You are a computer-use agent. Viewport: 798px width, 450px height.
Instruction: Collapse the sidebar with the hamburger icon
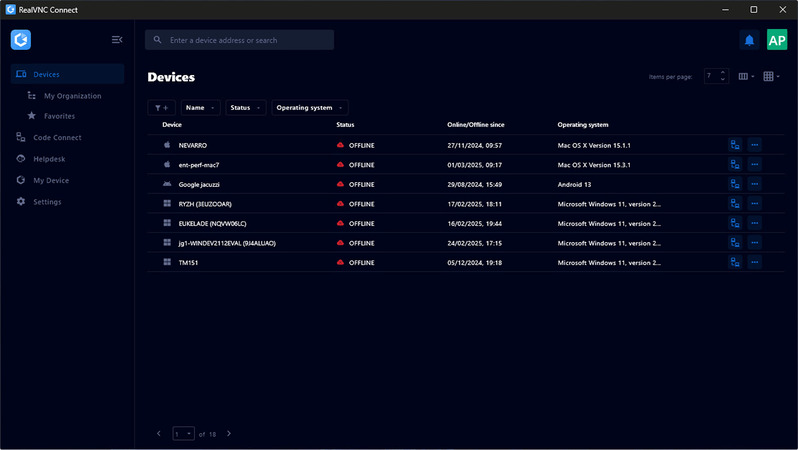(117, 40)
